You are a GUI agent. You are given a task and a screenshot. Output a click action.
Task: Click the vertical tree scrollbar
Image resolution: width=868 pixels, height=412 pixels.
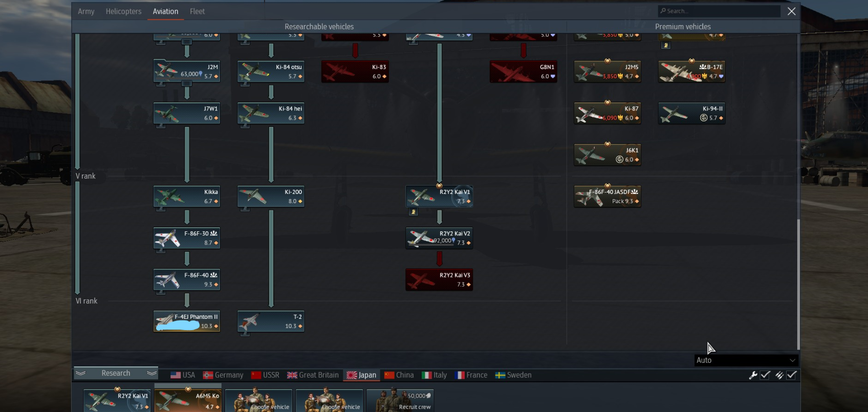pyautogui.click(x=798, y=285)
